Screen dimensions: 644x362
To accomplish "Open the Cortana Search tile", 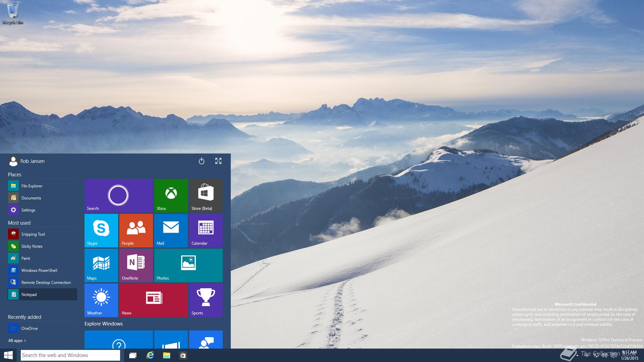I will 118,195.
